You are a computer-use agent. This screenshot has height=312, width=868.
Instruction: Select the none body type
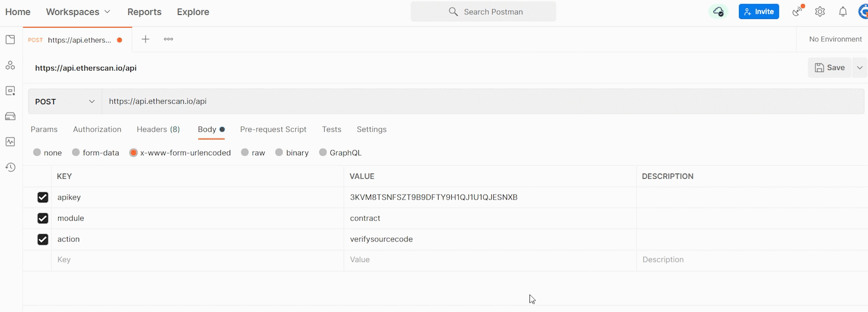(37, 152)
